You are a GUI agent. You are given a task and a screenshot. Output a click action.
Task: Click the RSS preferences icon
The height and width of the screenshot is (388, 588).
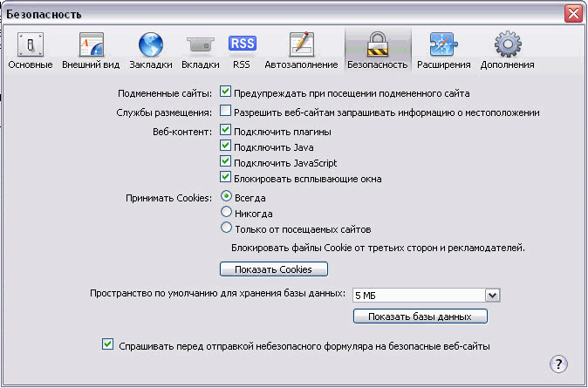pyautogui.click(x=242, y=44)
